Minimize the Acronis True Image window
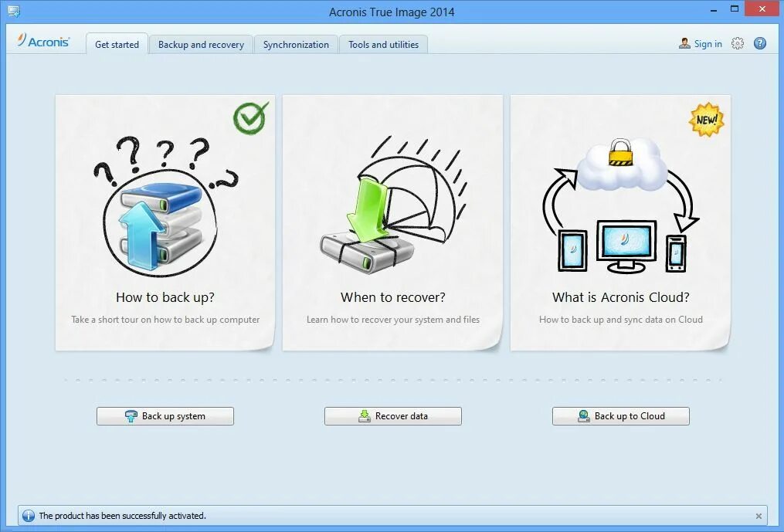Screen dimensions: 784x532 [712, 10]
